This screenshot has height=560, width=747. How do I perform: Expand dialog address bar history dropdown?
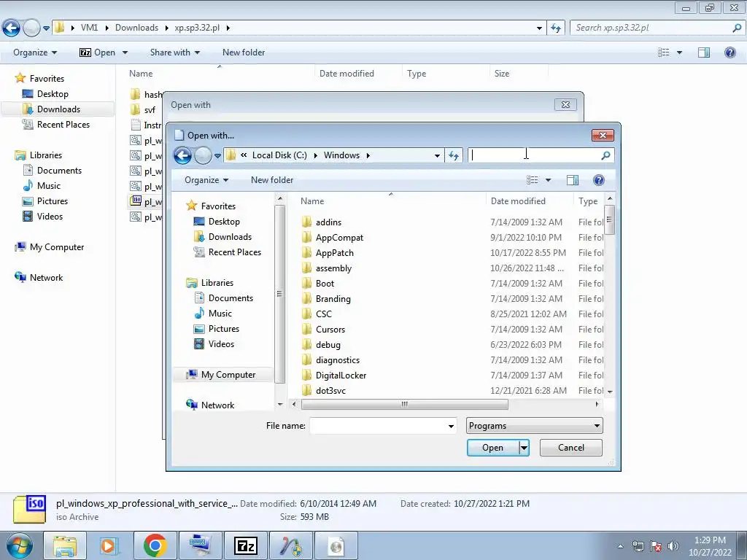tap(437, 155)
